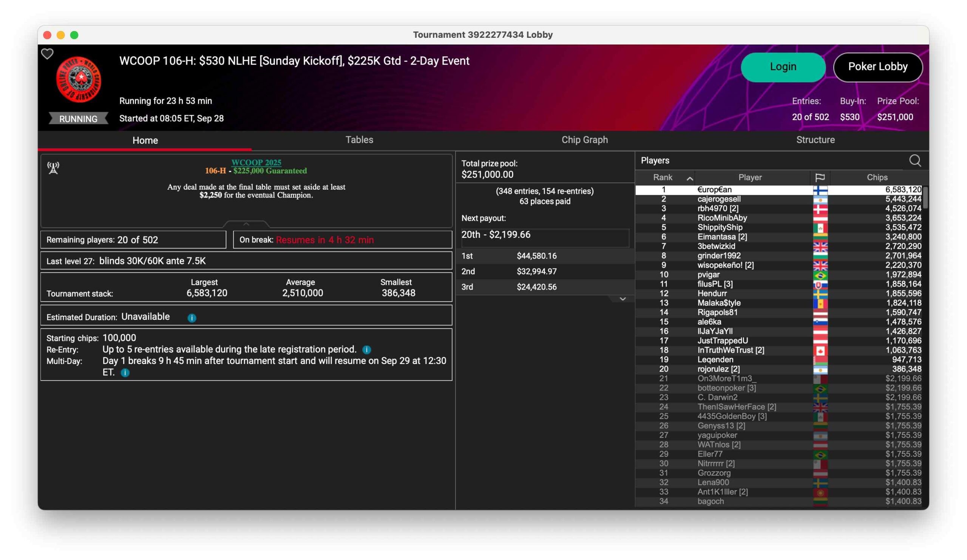Sort players by country flag column
This screenshot has width=967, height=560.
click(820, 177)
